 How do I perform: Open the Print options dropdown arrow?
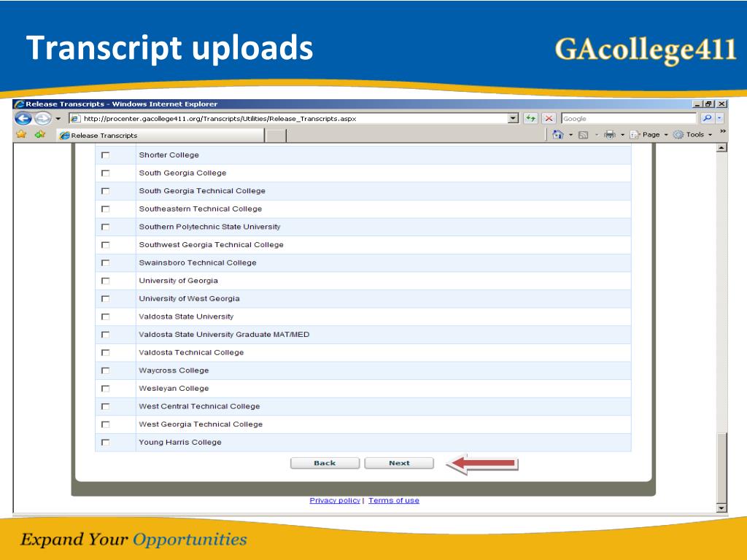(x=622, y=135)
